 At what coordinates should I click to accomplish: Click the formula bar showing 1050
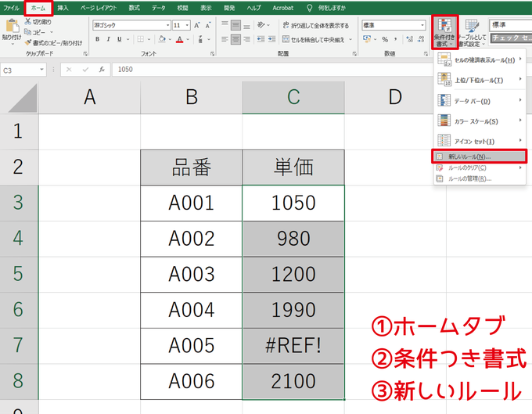tap(271, 70)
